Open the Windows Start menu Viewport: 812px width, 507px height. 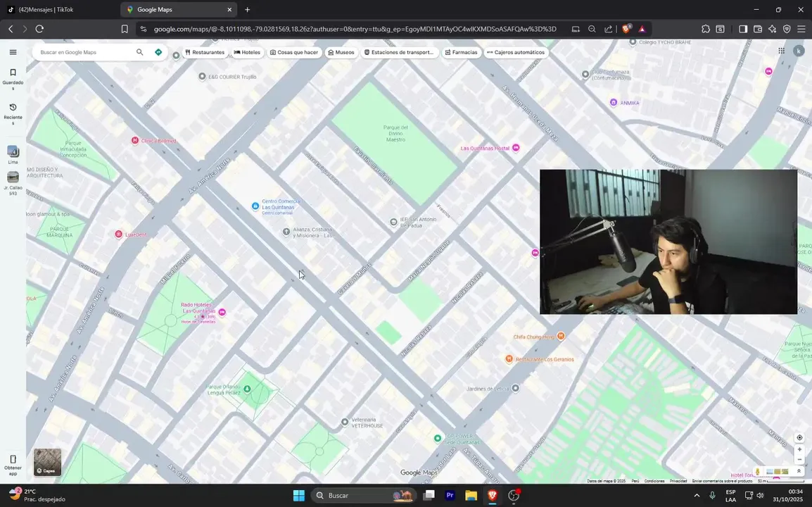(x=299, y=495)
